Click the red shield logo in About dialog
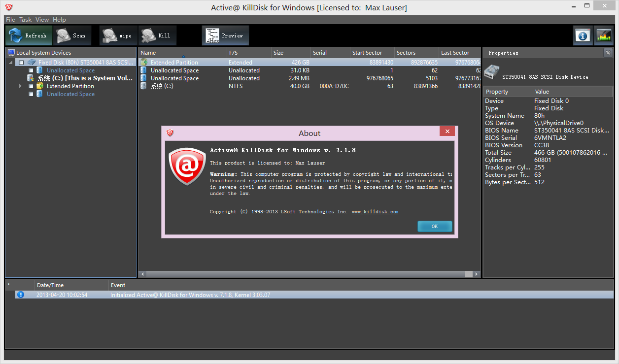 (187, 165)
